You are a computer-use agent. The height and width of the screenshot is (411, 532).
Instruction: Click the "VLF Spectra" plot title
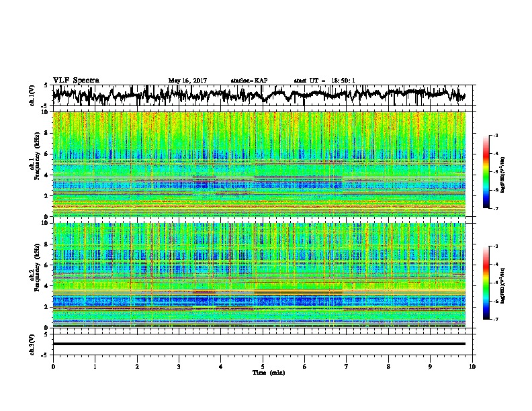(x=76, y=81)
